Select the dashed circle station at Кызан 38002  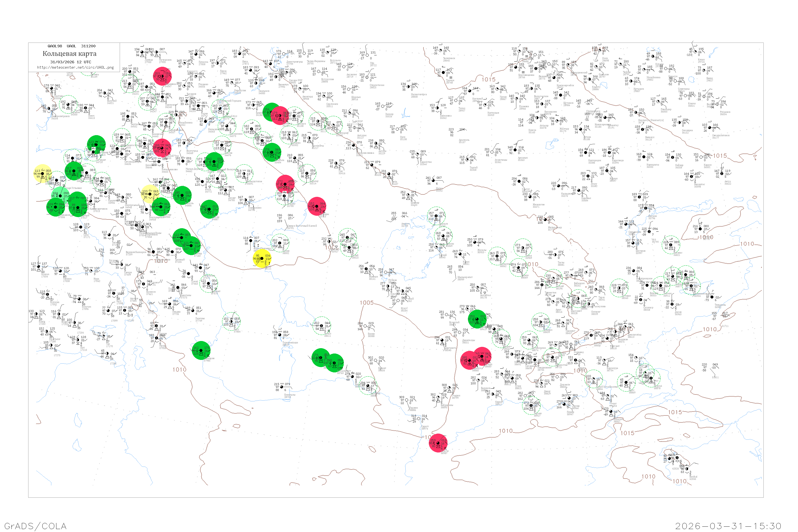280,243
